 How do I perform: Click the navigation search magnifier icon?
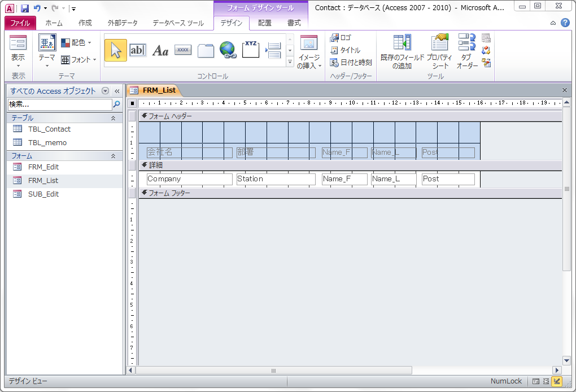click(x=116, y=104)
